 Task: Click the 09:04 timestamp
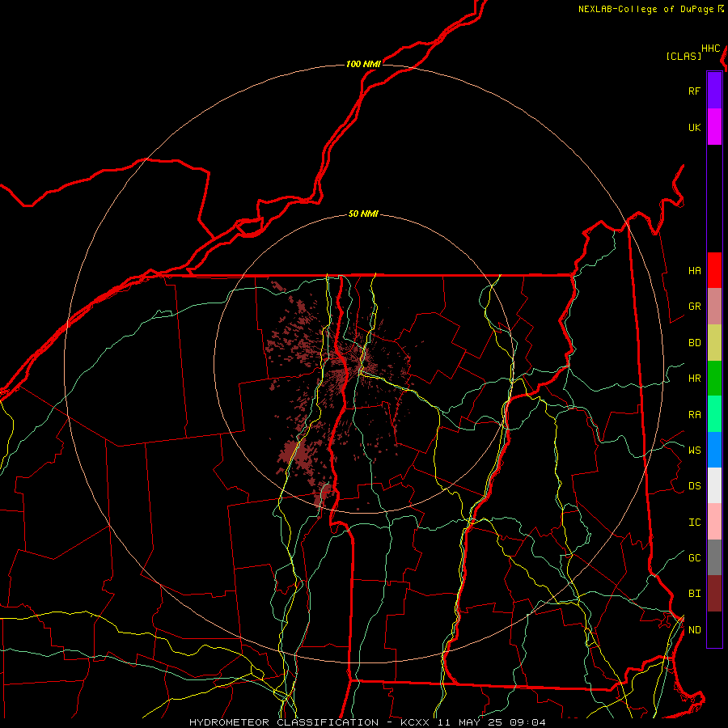[x=527, y=722]
